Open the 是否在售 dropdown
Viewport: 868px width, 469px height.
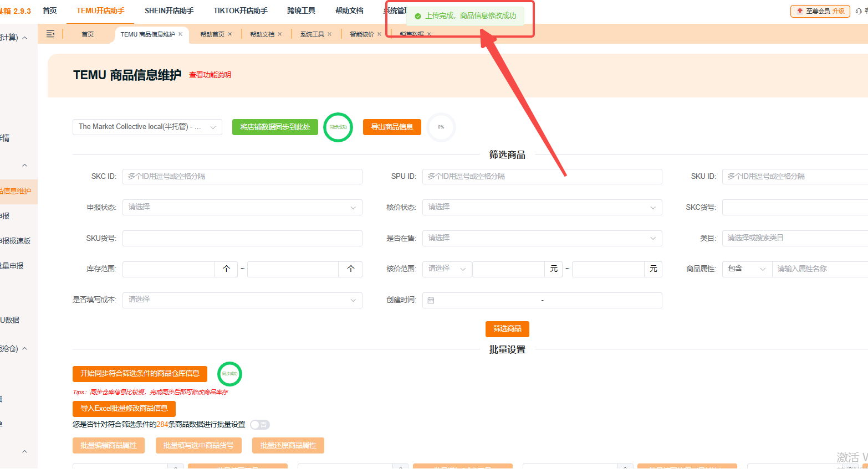[542, 238]
